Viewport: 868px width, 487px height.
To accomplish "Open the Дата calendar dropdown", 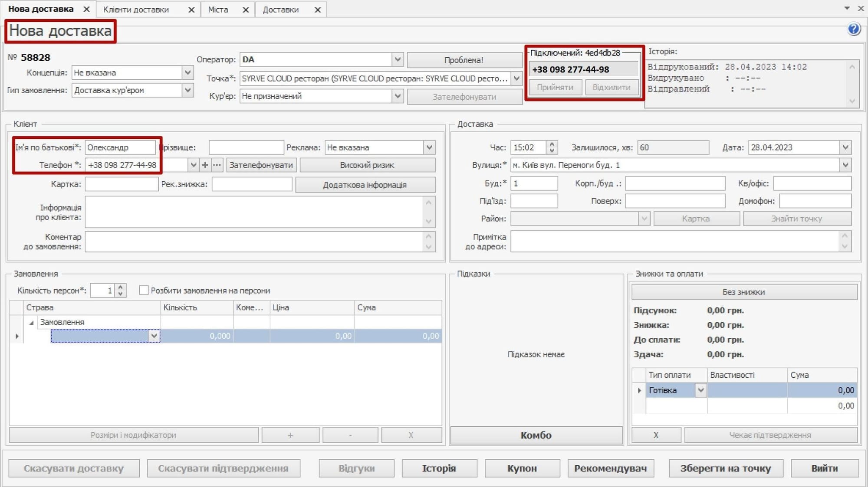I will point(845,147).
